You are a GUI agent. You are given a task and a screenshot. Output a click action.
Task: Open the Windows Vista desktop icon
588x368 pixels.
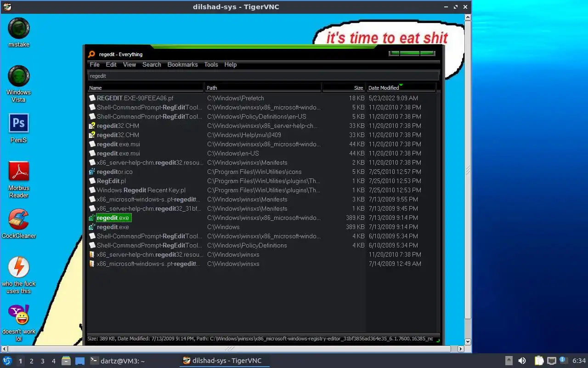[19, 76]
